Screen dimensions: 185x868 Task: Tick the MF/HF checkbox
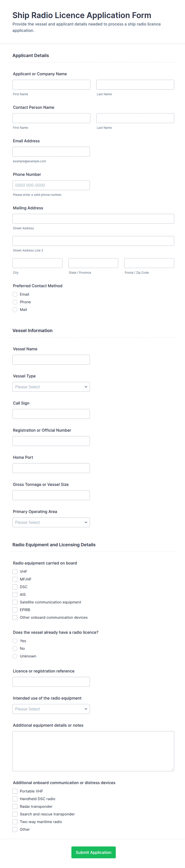(x=15, y=579)
